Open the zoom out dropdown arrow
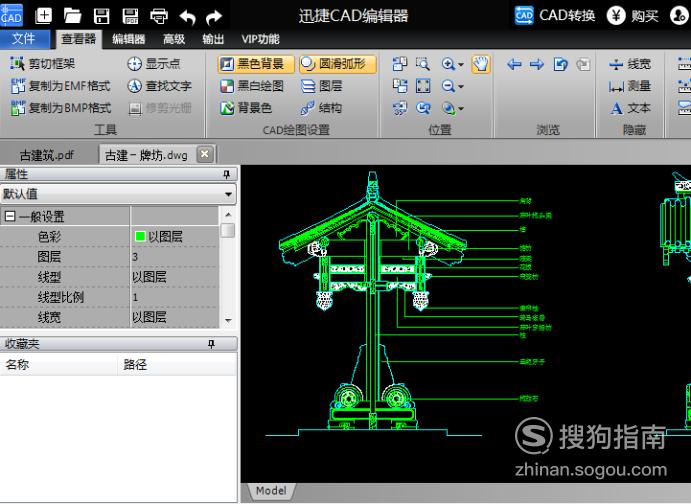 coord(461,87)
